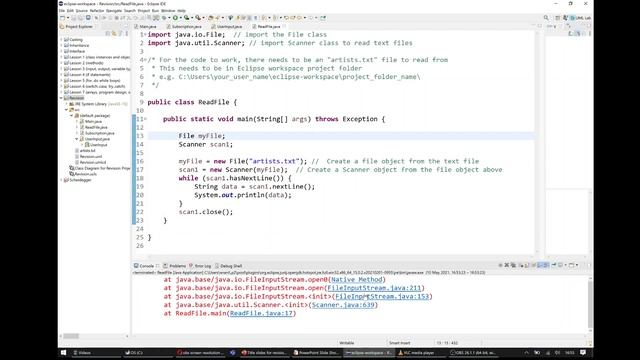Switch to the UserInput.java editor tab

tap(227, 27)
